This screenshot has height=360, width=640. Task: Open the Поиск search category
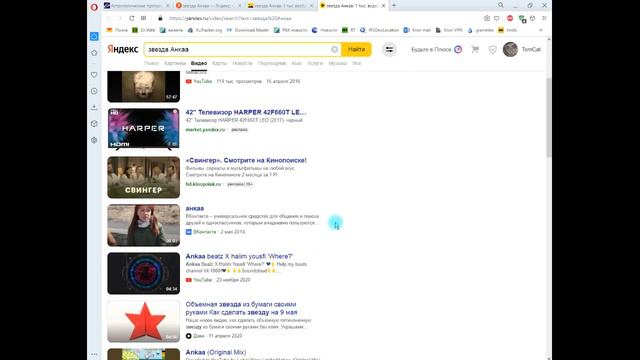pos(151,63)
